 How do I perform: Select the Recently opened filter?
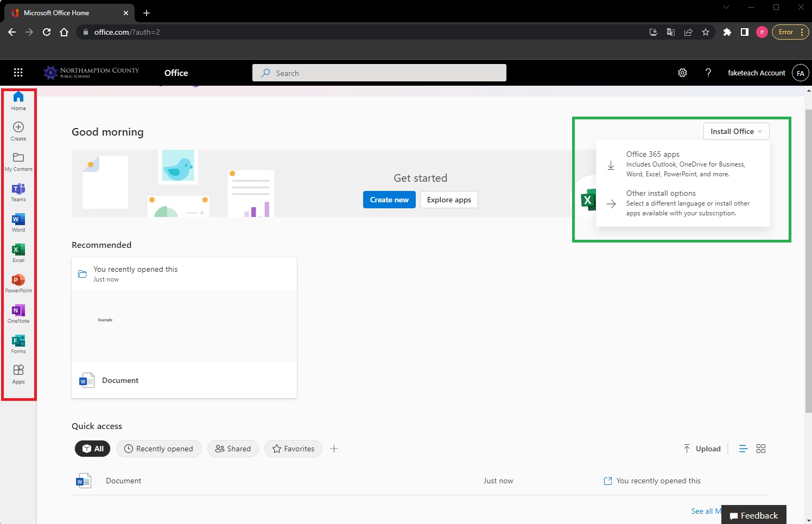159,449
